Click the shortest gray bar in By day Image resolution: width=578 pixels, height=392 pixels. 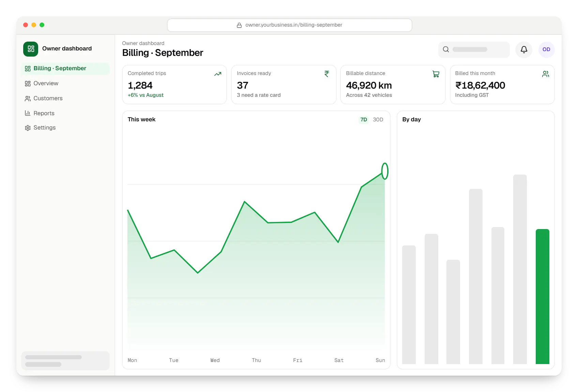(453, 312)
